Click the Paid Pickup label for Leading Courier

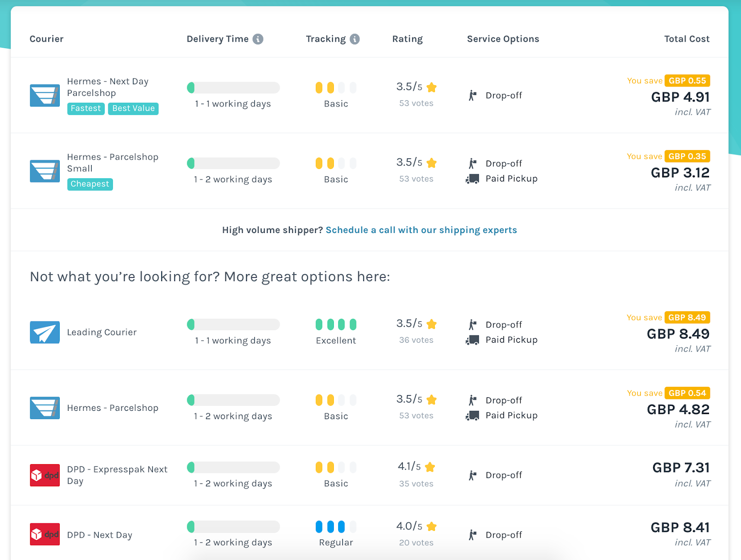coord(512,340)
